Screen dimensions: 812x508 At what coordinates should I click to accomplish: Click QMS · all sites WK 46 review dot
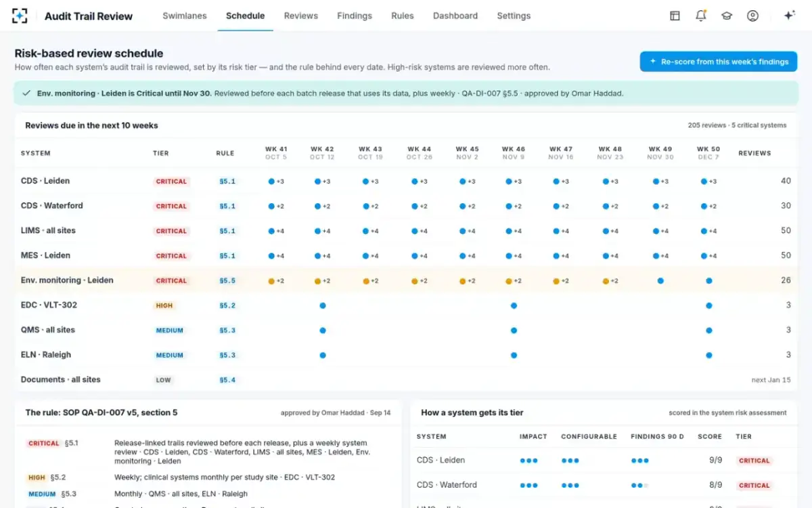tap(514, 331)
